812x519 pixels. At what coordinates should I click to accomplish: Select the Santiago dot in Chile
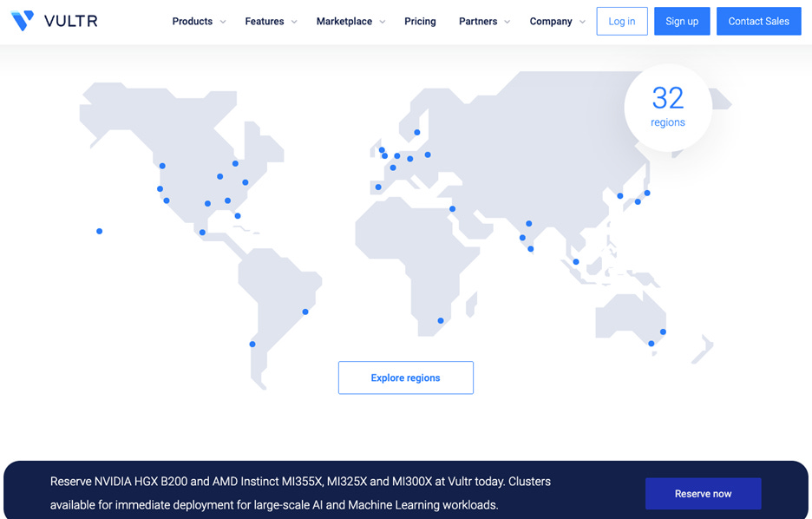coord(252,344)
